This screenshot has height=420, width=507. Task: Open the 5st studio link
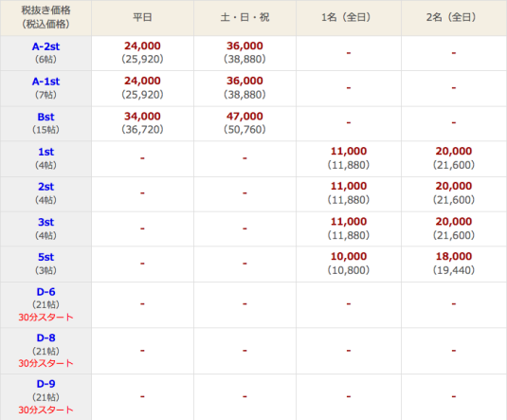point(45,257)
